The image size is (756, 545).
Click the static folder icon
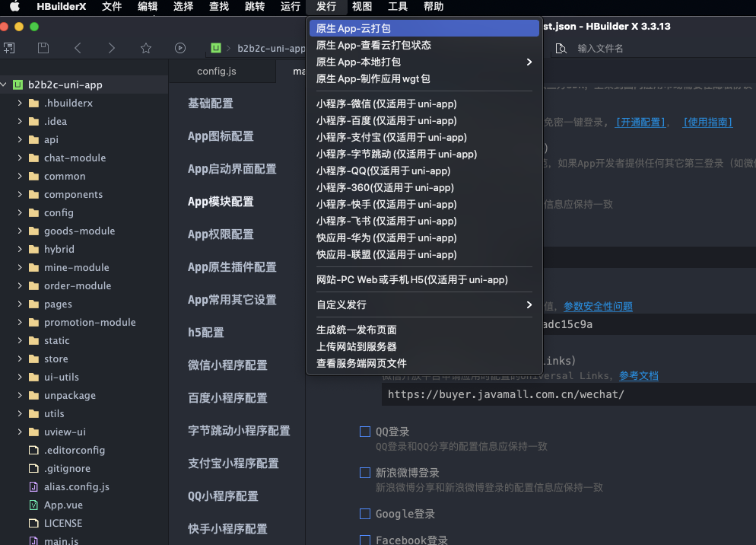33,341
